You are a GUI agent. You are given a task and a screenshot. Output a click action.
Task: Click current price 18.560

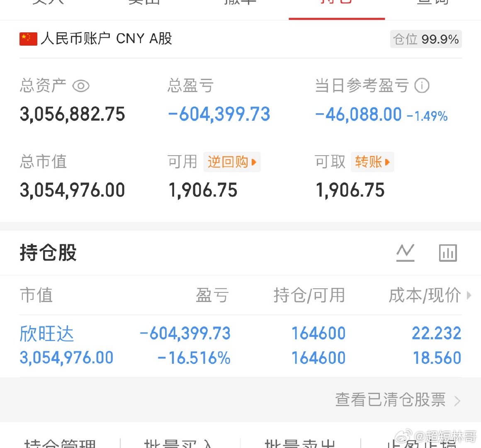pos(437,358)
